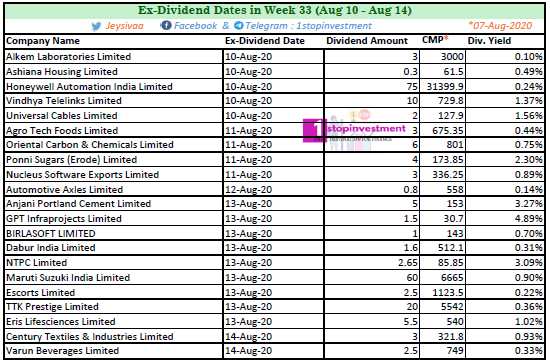
Task: Select Alkem Laboratories Limited cell
Action: click(114, 57)
